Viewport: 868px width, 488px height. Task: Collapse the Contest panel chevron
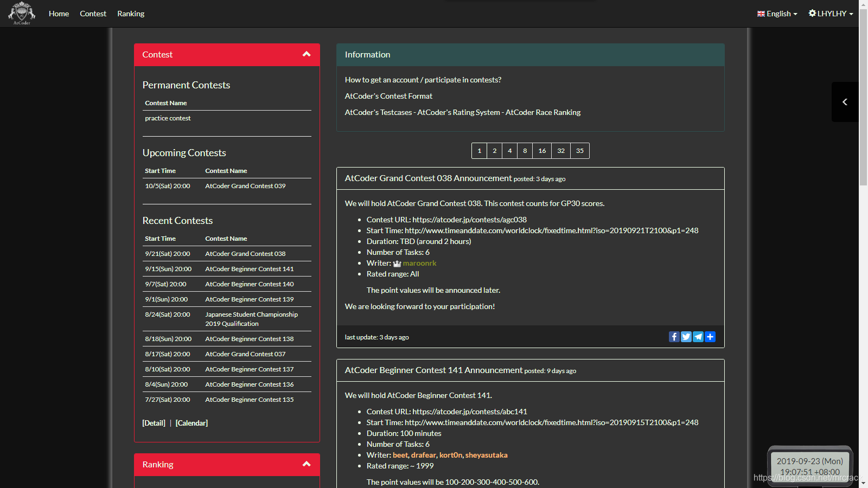pyautogui.click(x=307, y=54)
